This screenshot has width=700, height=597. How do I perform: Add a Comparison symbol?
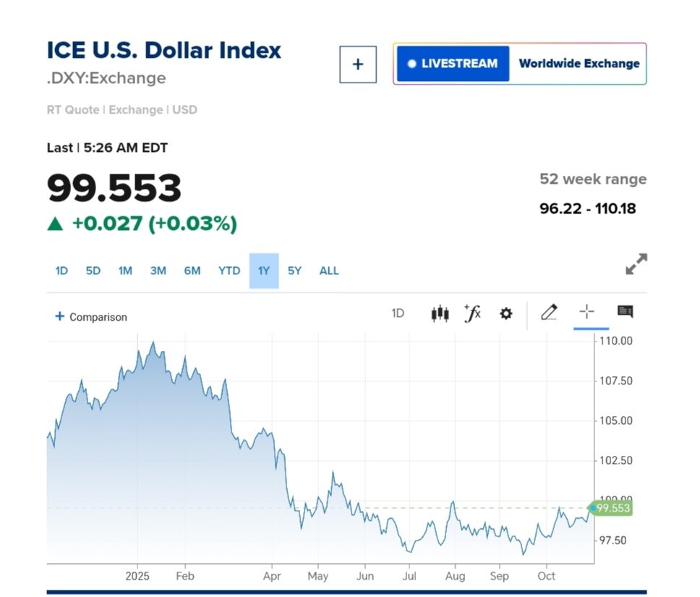coord(91,317)
